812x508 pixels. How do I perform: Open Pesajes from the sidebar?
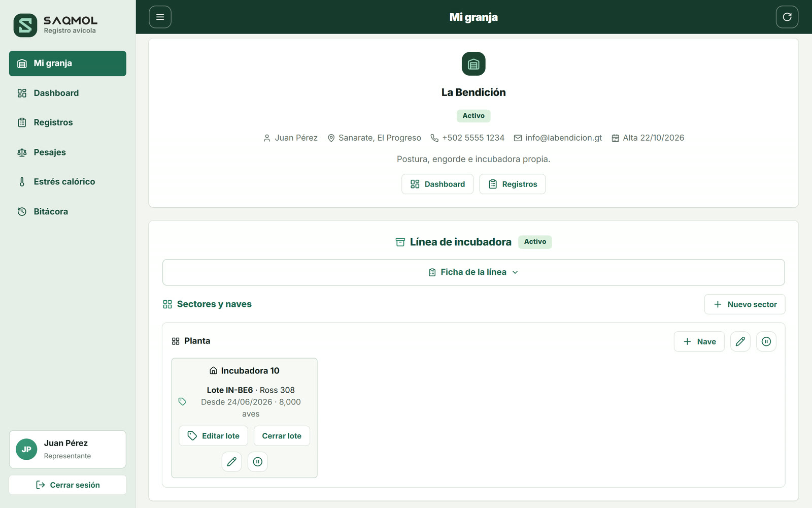[x=67, y=152]
